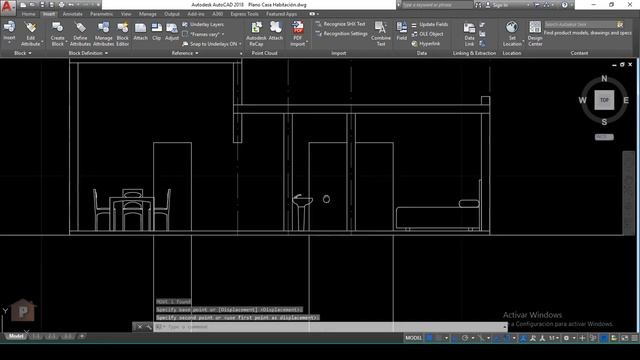Open the Insert block dropdown arrow

(9, 42)
